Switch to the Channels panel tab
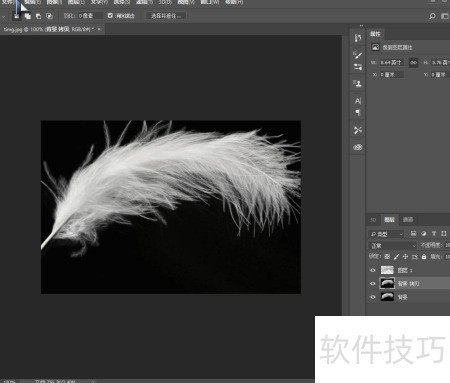This screenshot has height=383, width=450. pyautogui.click(x=408, y=220)
